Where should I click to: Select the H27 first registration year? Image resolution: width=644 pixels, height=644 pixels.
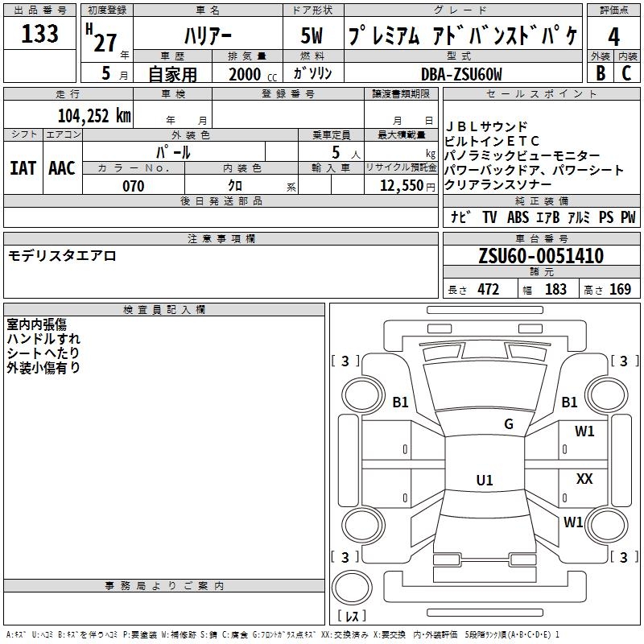[101, 38]
